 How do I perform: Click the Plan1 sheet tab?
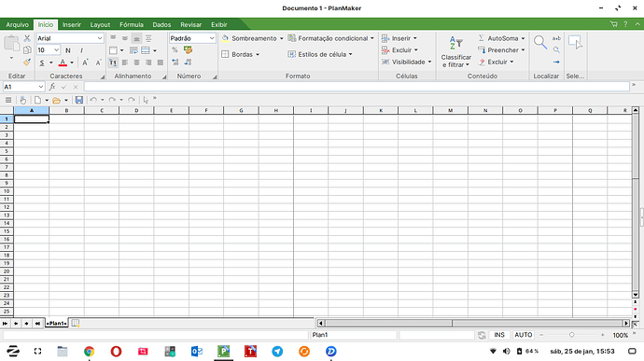[57, 323]
